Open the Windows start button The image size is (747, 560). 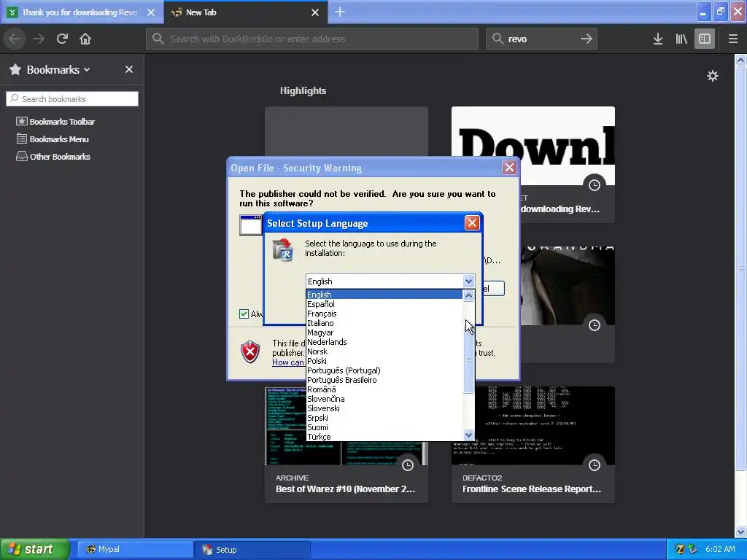[x=34, y=550]
